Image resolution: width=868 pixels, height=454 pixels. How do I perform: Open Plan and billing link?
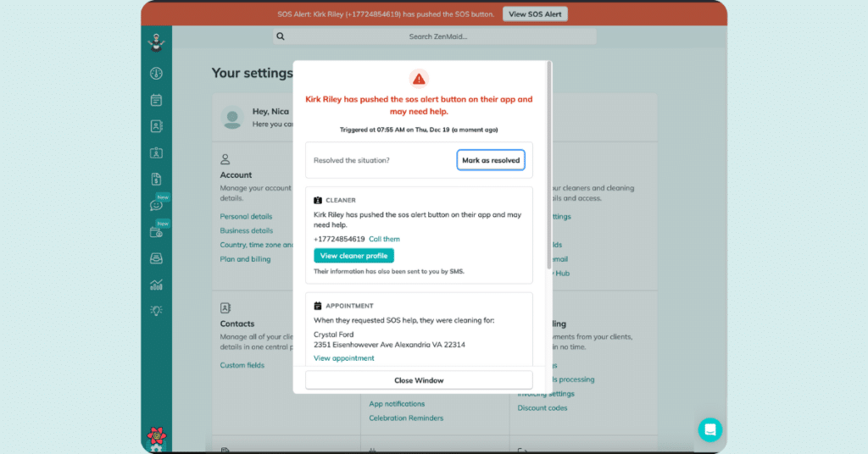click(x=245, y=259)
